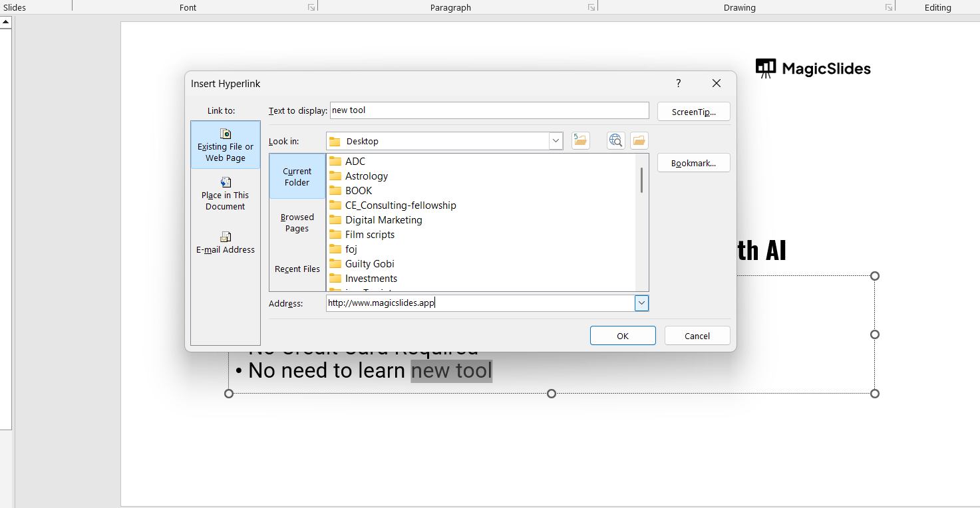The height and width of the screenshot is (508, 980).
Task: Close the Insert Hyperlink dialog
Action: click(x=717, y=83)
